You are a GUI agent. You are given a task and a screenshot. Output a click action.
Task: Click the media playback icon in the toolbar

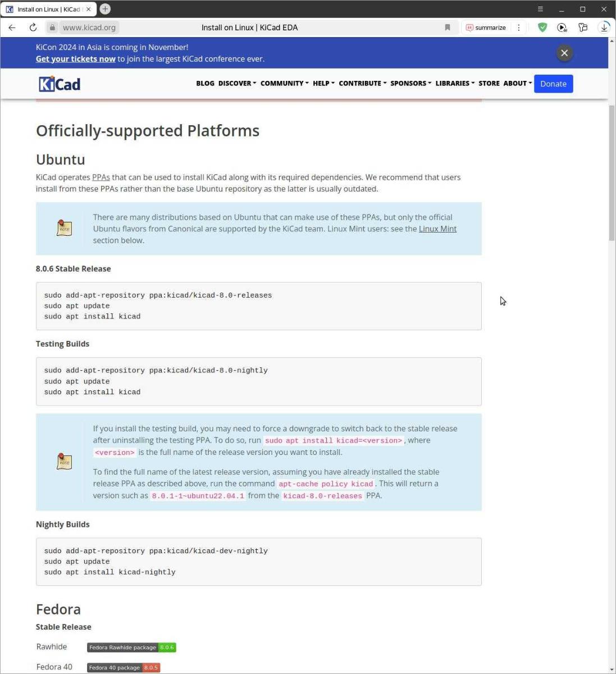[x=562, y=28]
